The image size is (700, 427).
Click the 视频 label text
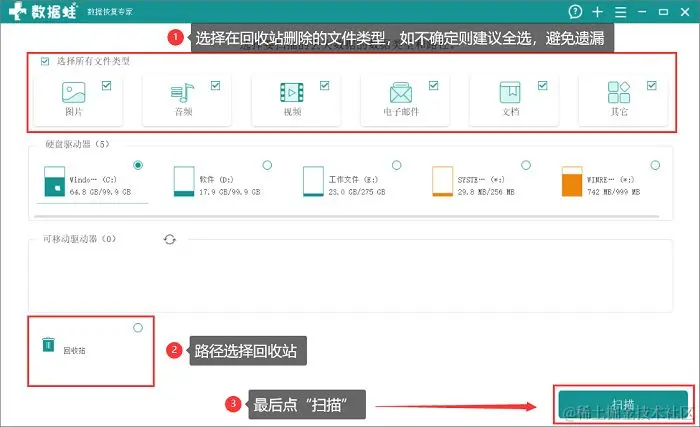[292, 112]
